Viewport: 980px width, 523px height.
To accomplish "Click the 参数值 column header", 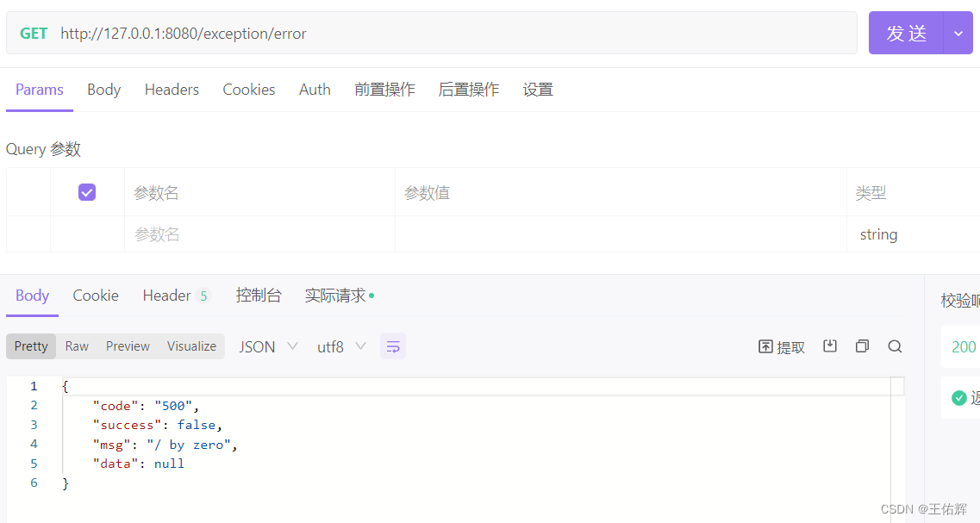I will click(x=427, y=193).
